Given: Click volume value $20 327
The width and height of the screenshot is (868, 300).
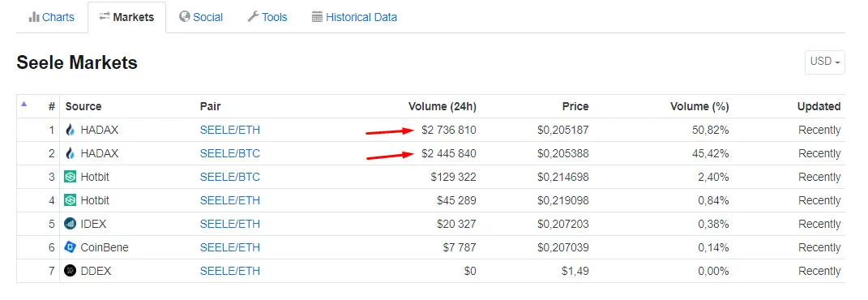Looking at the screenshot, I should coord(456,224).
